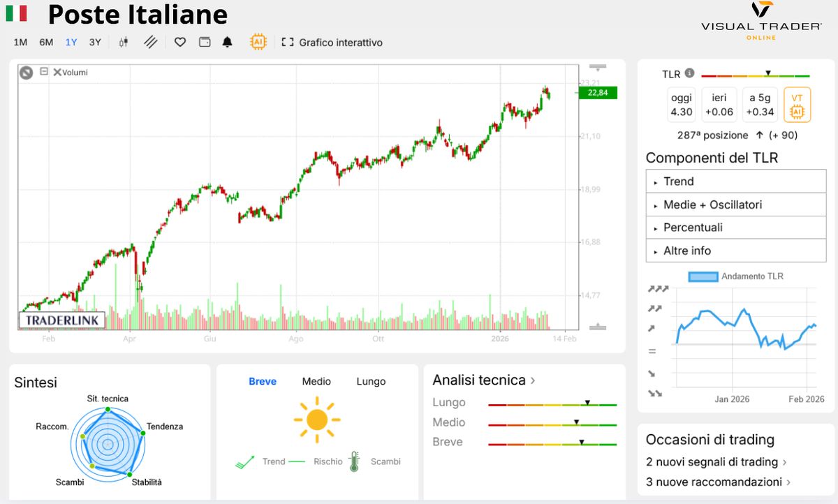Click the marker on the TLR color scale

768,73
